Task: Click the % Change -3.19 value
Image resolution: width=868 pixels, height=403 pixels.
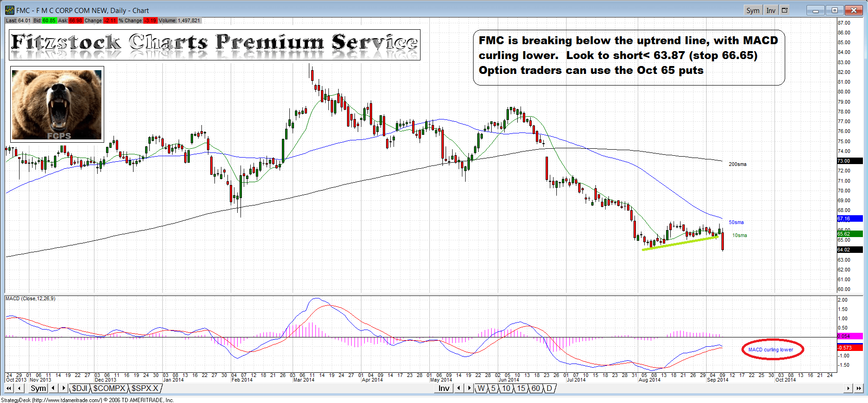Action: tap(151, 20)
